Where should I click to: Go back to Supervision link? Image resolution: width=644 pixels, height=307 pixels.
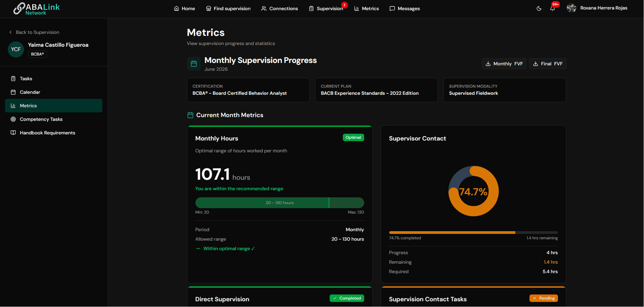coord(34,32)
